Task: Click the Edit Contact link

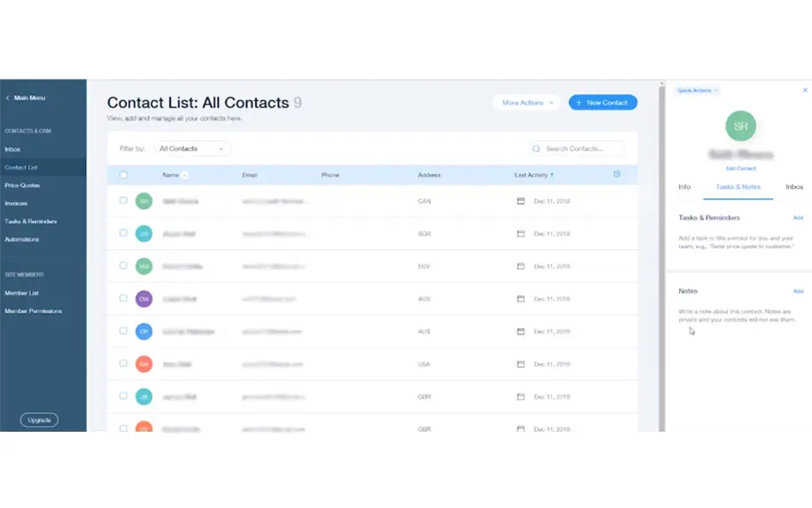Action: (x=740, y=168)
